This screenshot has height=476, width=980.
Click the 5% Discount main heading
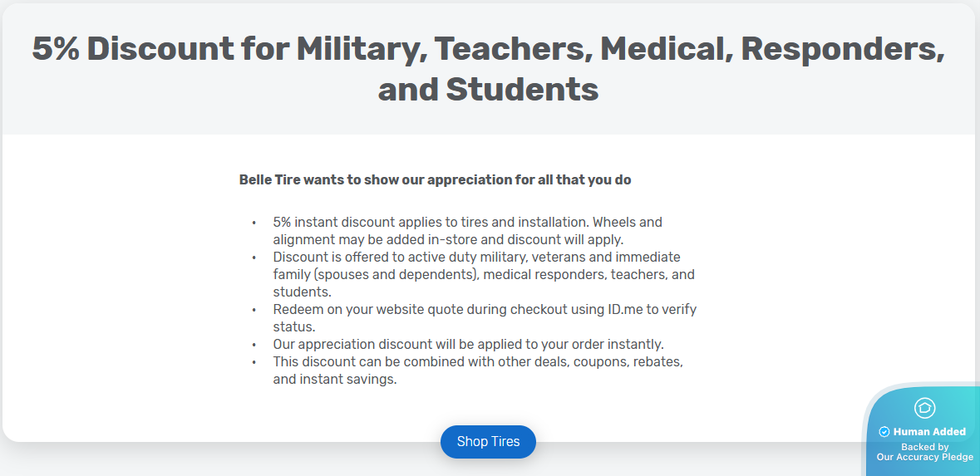(488, 69)
